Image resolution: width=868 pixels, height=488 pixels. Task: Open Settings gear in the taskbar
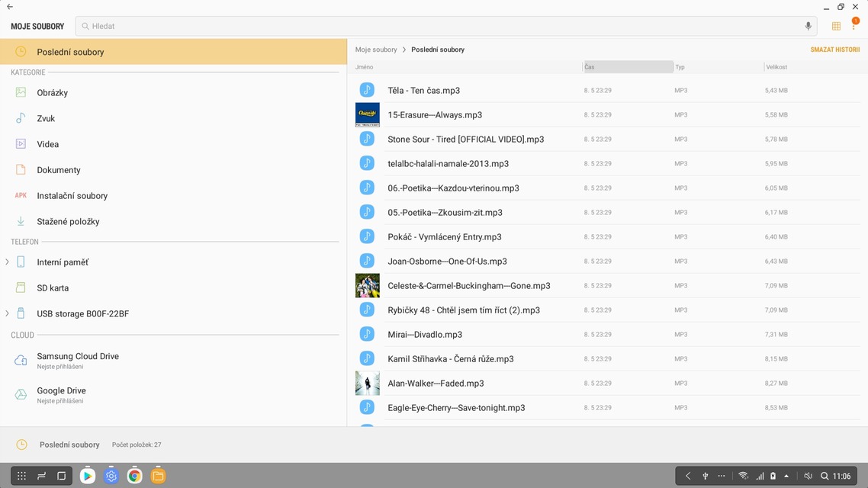pos(111,476)
